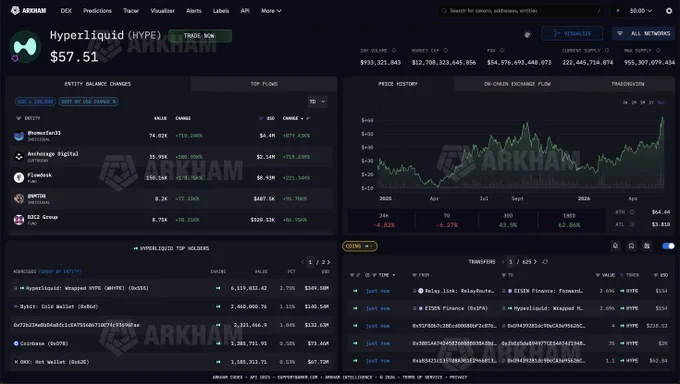Viewport: 680px width, 384px height.
Task: Click the FDV info icon
Action: tap(502, 50)
